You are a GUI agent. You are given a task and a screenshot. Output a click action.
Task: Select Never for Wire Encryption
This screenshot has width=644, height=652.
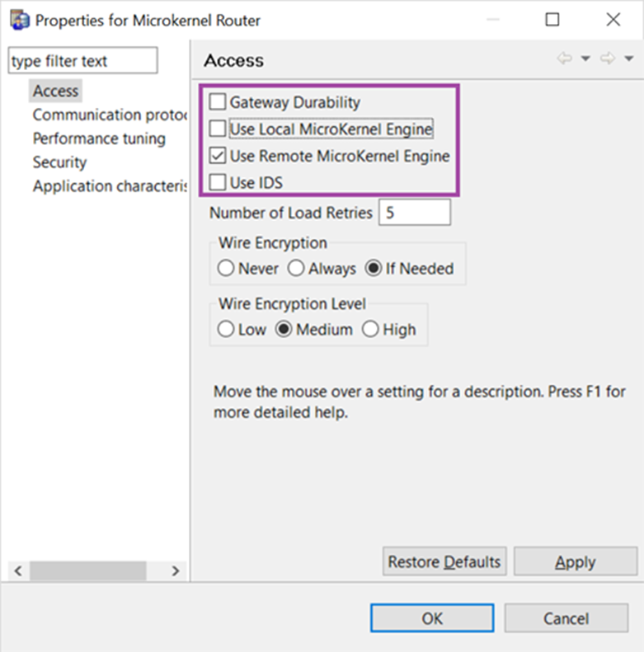click(226, 268)
